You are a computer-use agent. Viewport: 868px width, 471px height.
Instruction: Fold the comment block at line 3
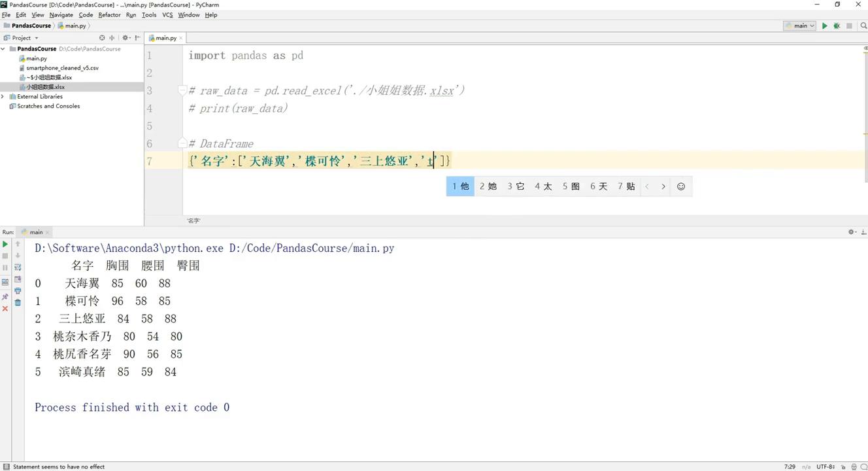pyautogui.click(x=183, y=91)
